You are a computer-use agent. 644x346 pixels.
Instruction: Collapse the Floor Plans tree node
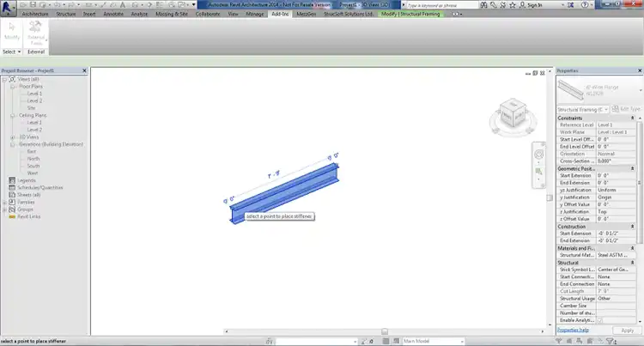tap(12, 87)
